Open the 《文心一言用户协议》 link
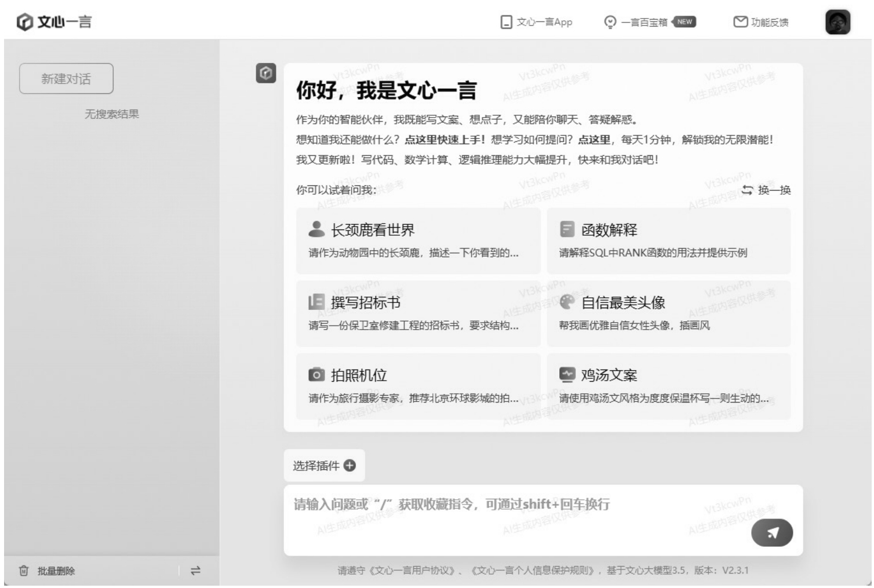Viewport: 874px width, 588px height. pyautogui.click(x=411, y=571)
